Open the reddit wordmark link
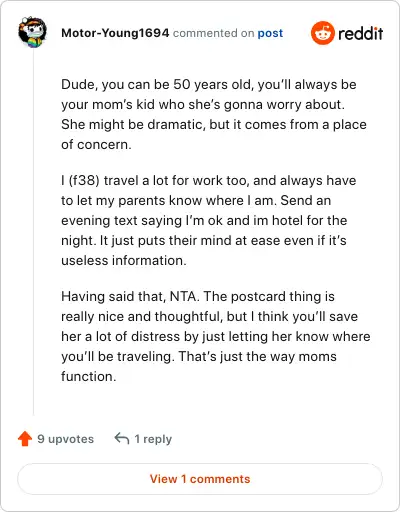This screenshot has width=400, height=512. click(361, 33)
